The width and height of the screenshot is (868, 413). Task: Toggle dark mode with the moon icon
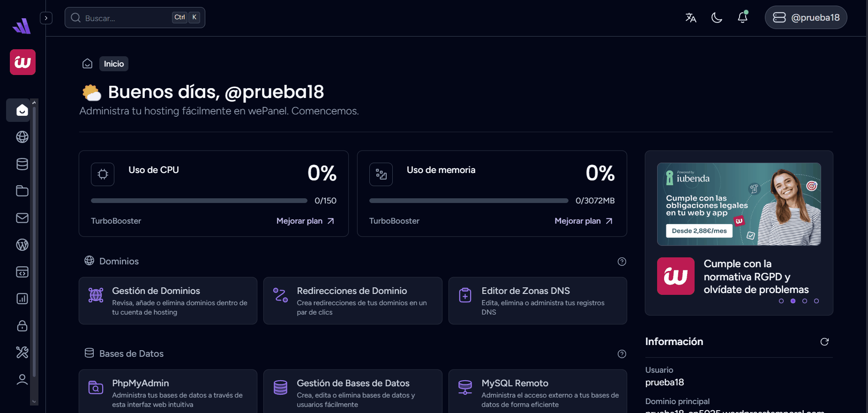coord(717,18)
